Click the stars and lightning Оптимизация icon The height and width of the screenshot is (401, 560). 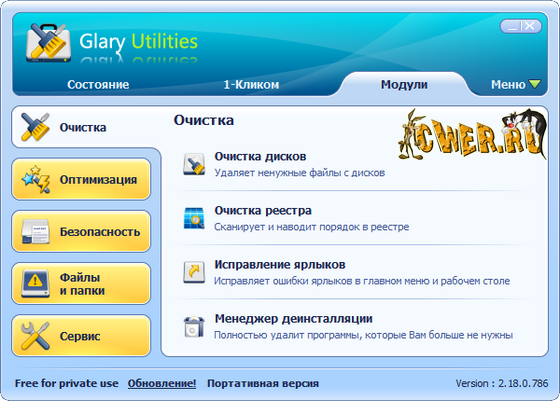pos(36,179)
